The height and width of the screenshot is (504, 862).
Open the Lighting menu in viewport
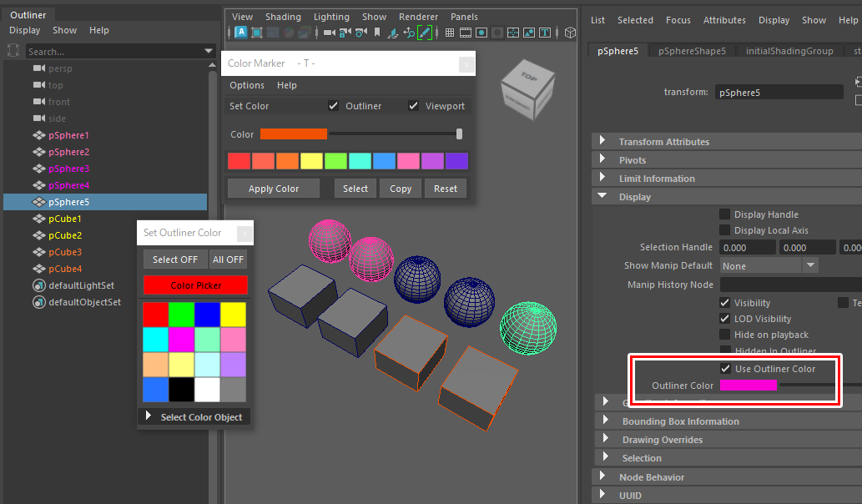331,17
